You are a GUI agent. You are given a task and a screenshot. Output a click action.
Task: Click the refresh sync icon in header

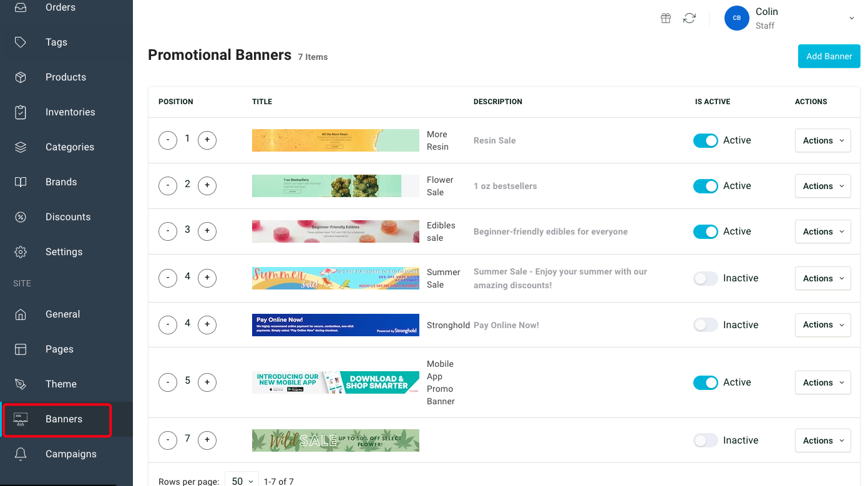689,18
